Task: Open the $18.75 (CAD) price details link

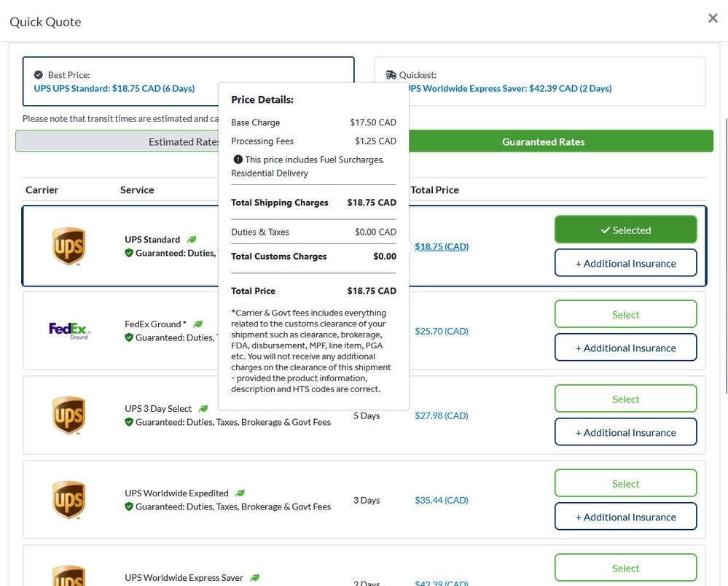Action: 441,246
